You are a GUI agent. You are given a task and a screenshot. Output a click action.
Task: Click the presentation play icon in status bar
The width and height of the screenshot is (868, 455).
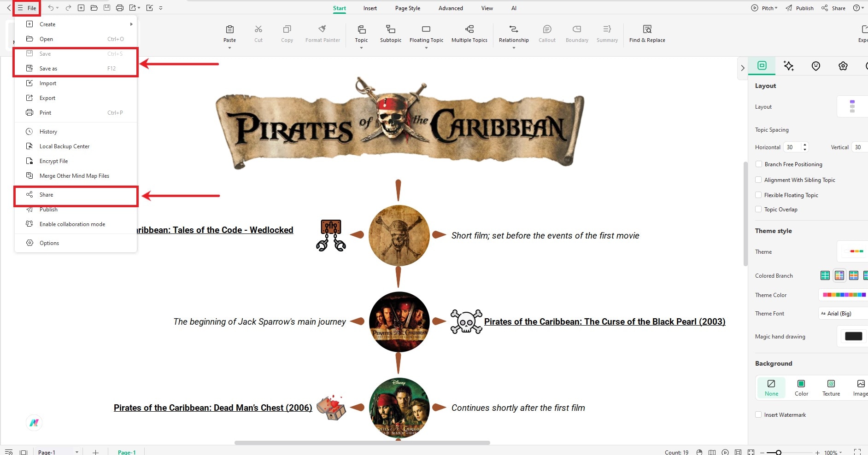(725, 452)
